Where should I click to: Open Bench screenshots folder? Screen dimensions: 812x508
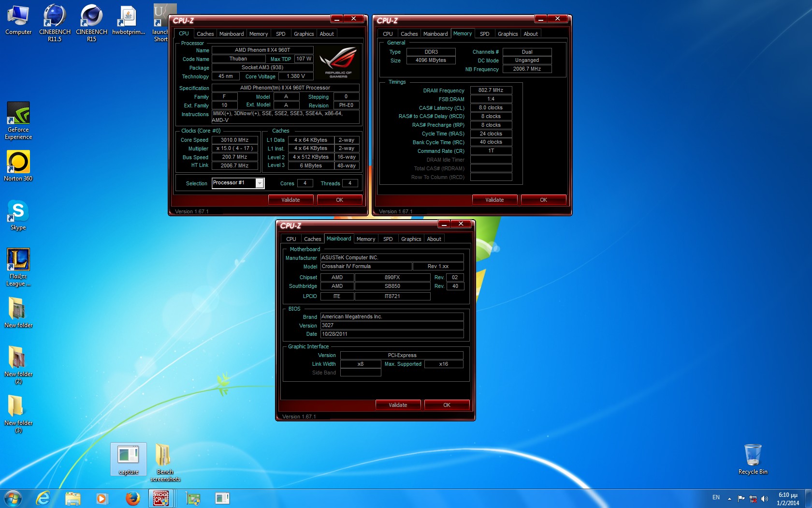165,463
